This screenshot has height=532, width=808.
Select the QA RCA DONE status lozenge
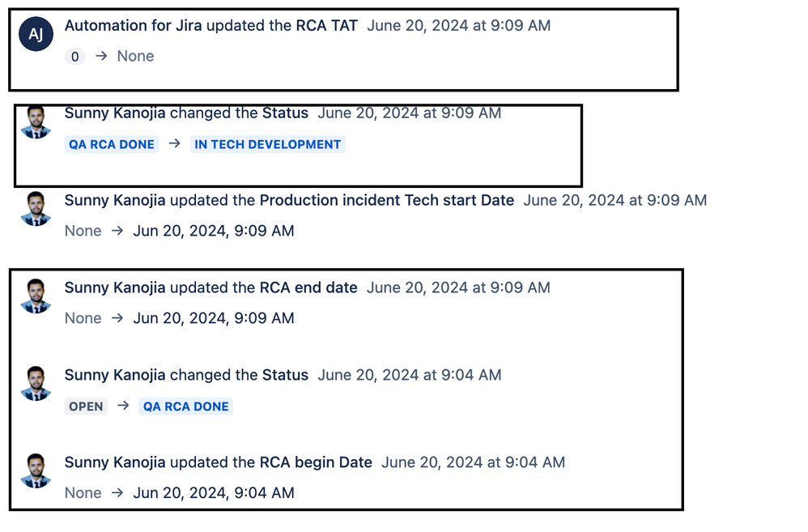point(111,144)
